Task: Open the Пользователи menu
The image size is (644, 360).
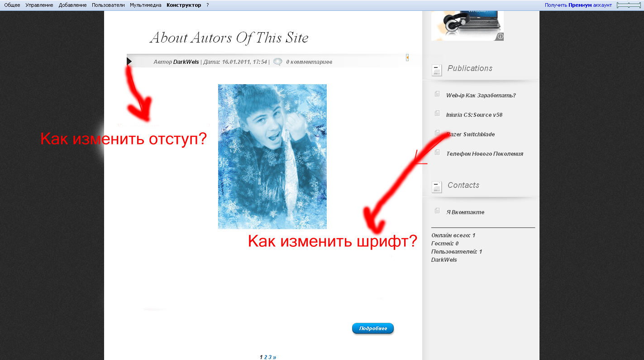Action: coord(108,5)
